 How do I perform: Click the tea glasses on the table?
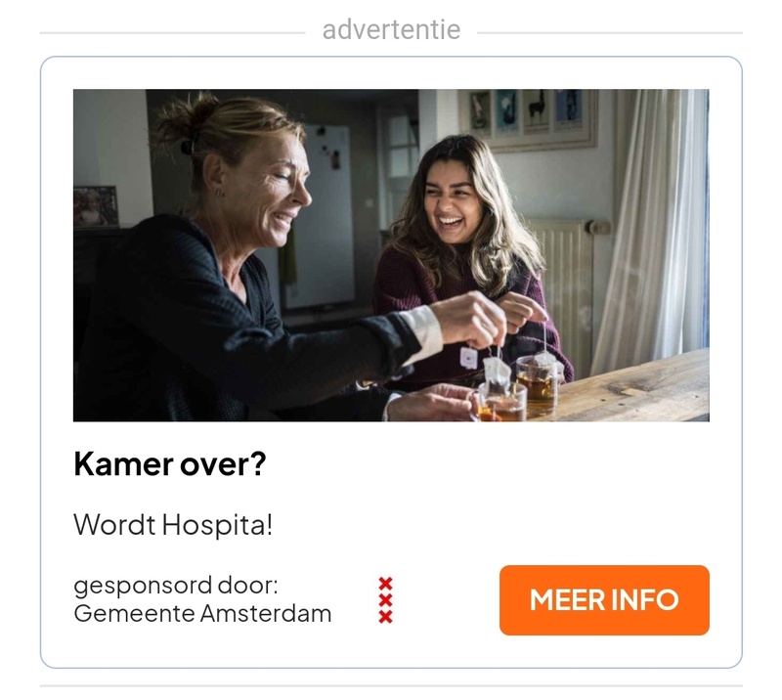[519, 389]
